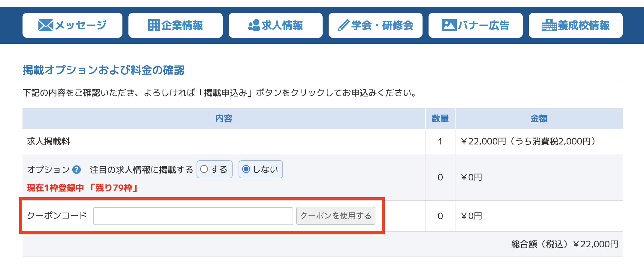Go to the 養成校情報 menu label
This screenshot has height=273, width=644.
[x=584, y=25]
